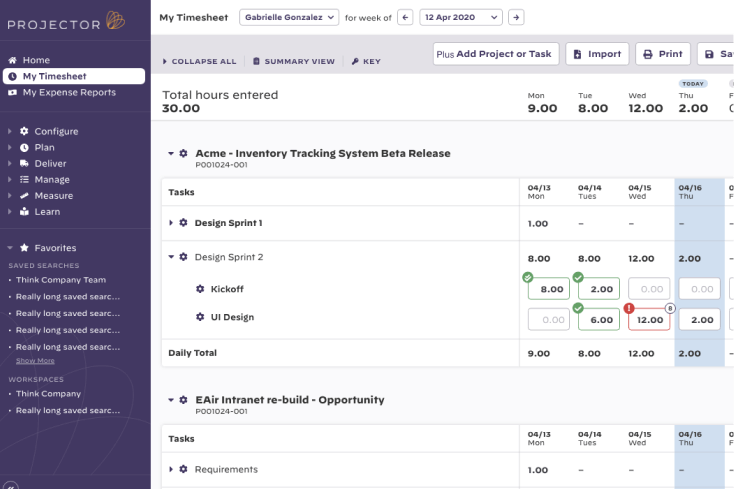
Task: Expand Design Sprint 1 task
Action: (171, 223)
